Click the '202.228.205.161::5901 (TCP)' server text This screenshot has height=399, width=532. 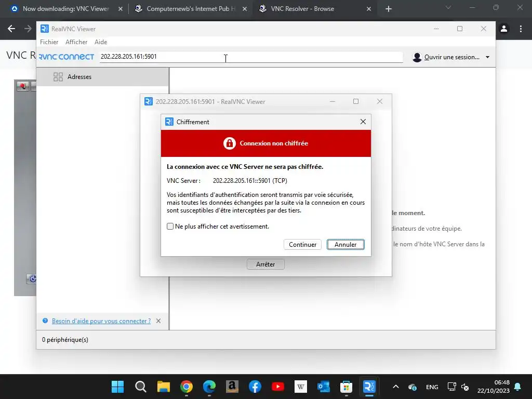coord(250,180)
